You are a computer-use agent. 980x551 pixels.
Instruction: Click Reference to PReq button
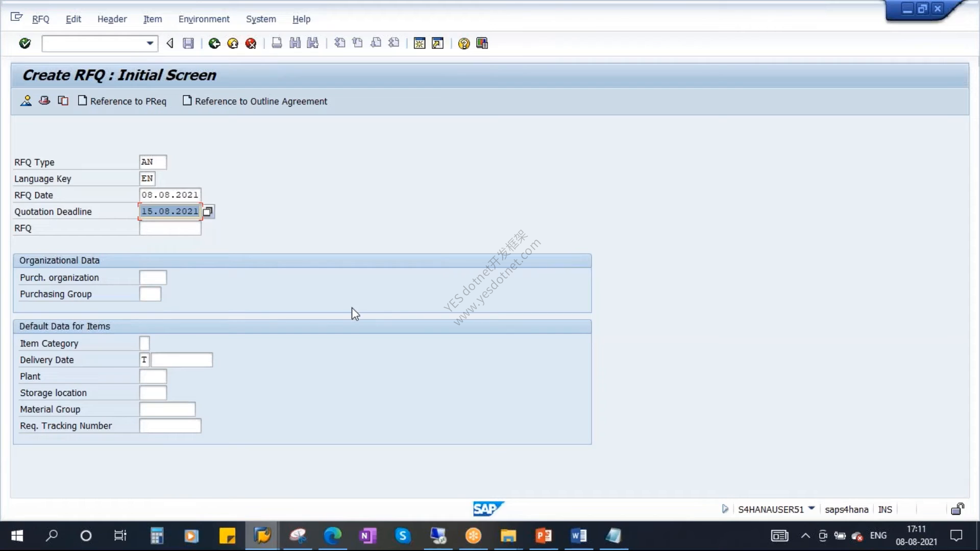(122, 101)
